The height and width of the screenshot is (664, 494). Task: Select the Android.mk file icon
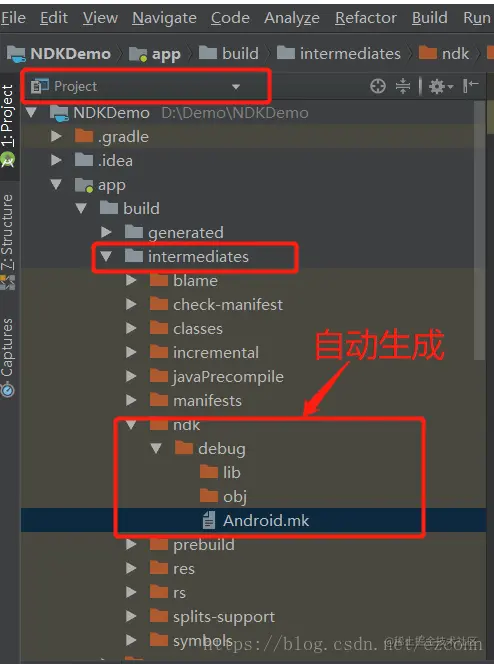[x=209, y=520]
